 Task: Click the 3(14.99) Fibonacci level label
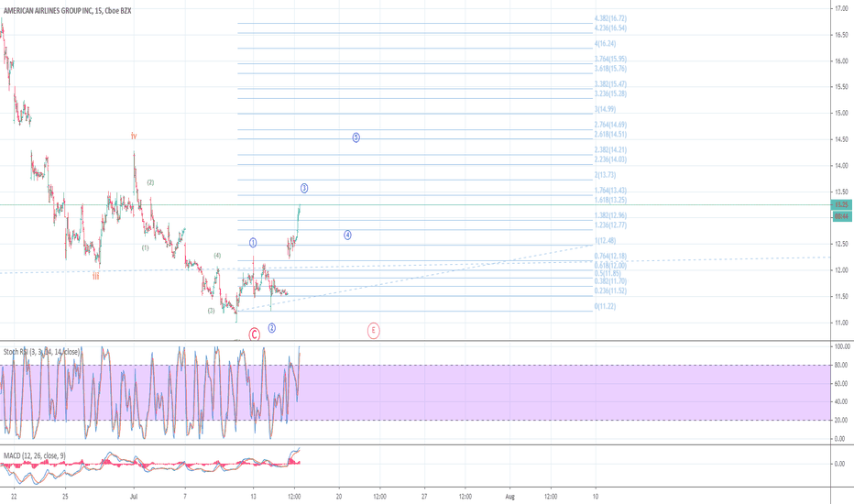click(x=605, y=109)
